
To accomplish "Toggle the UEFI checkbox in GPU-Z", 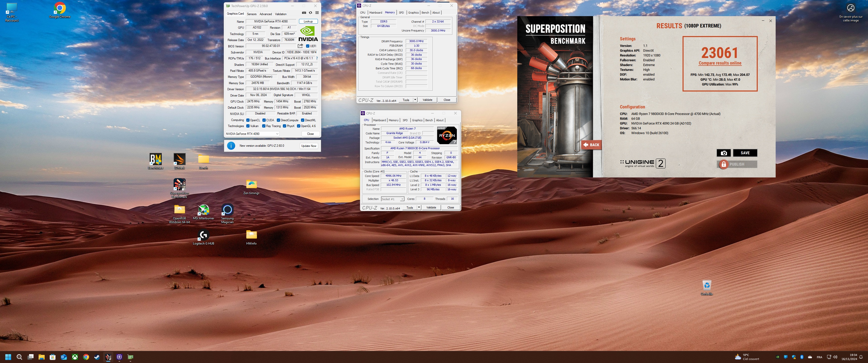I will click(x=308, y=46).
